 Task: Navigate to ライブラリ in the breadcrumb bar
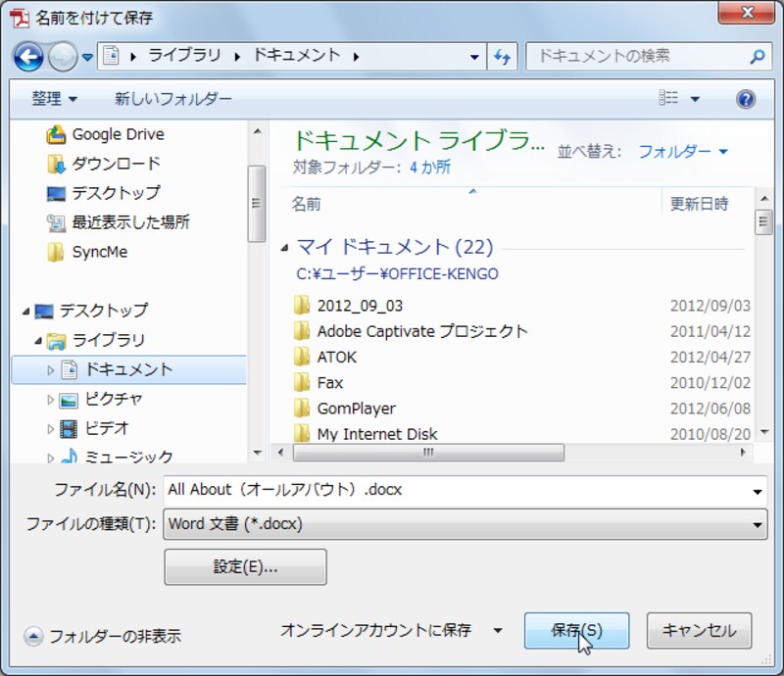pyautogui.click(x=180, y=57)
